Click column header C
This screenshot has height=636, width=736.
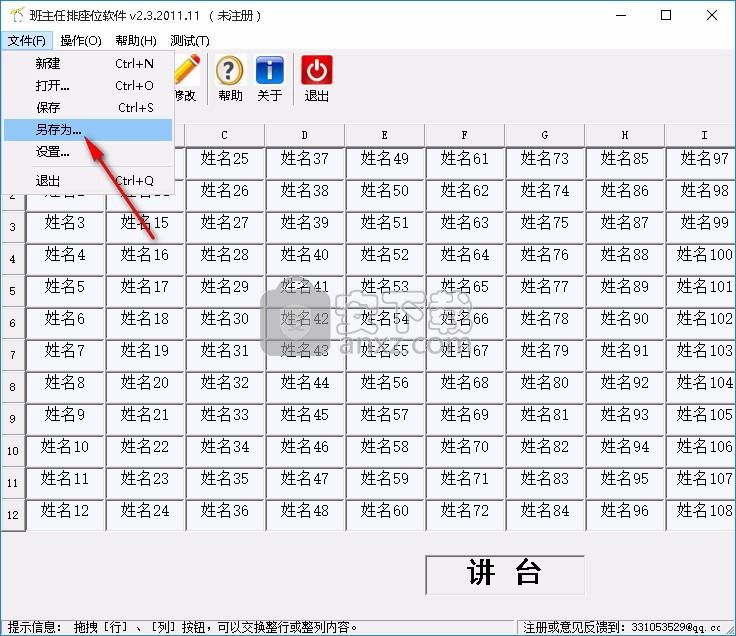click(224, 135)
